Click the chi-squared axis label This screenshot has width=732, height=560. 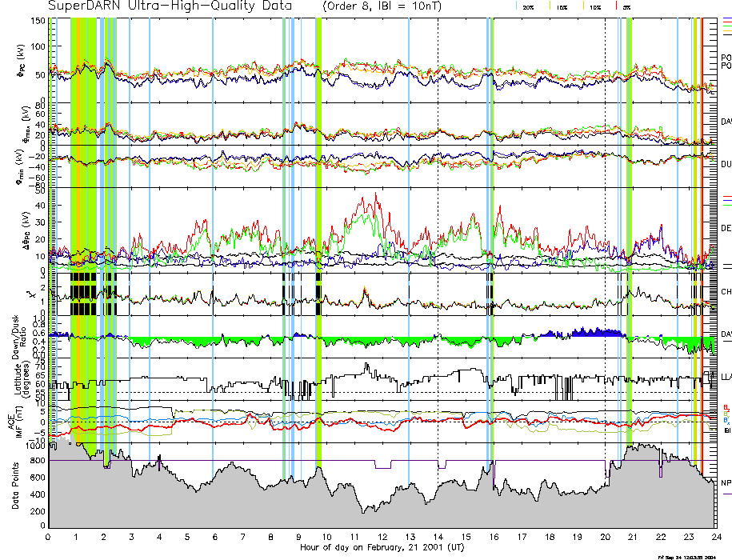[x=30, y=294]
